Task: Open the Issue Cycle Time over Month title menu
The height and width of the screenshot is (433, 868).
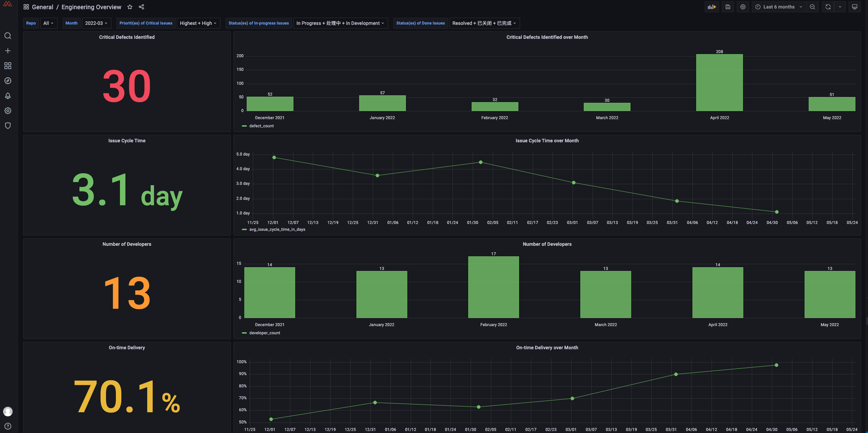Action: (x=547, y=141)
